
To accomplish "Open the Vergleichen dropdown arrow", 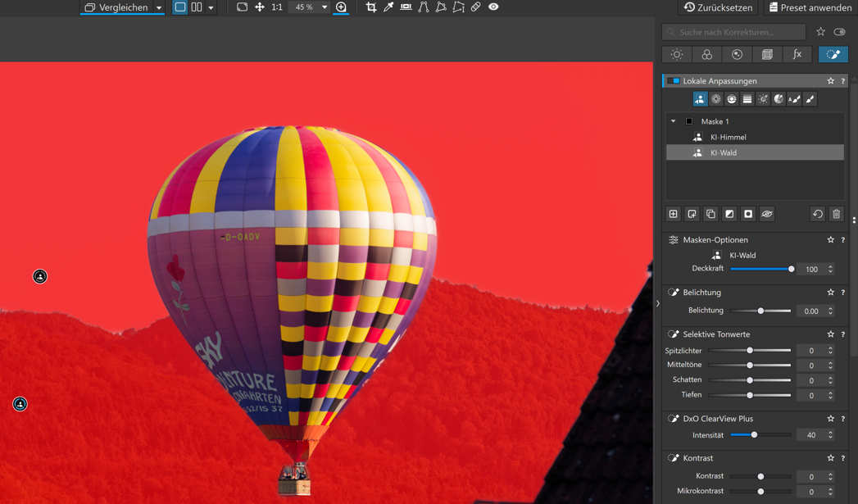I will pyautogui.click(x=159, y=7).
